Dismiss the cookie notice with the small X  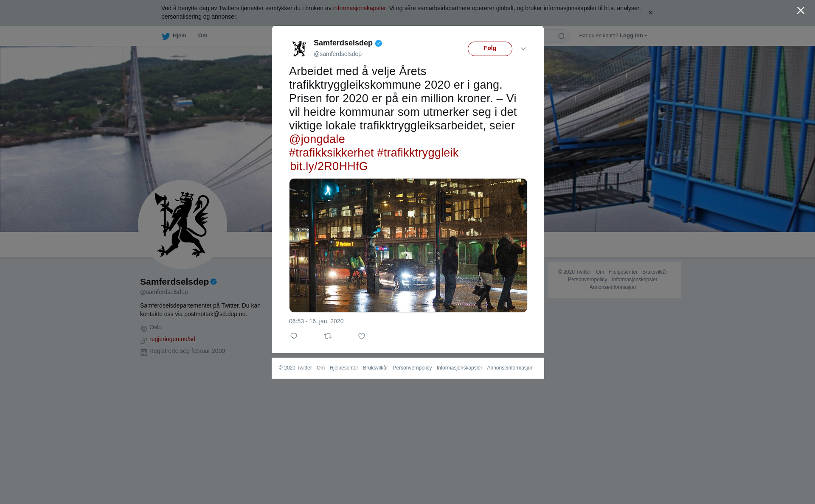[x=650, y=13]
